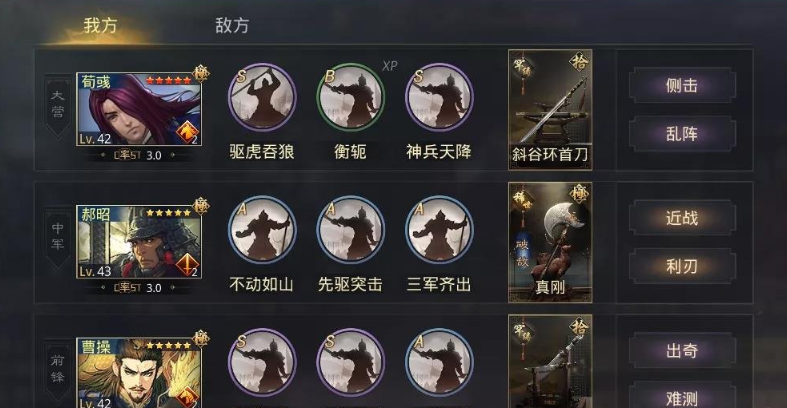
Task: Switch to the 我方 tab
Action: (x=100, y=25)
